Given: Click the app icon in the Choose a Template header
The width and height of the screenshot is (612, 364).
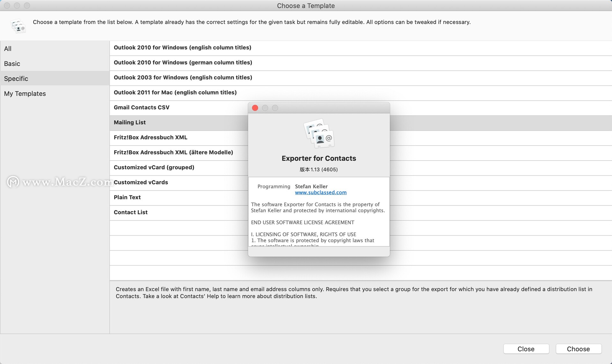Looking at the screenshot, I should 18,26.
